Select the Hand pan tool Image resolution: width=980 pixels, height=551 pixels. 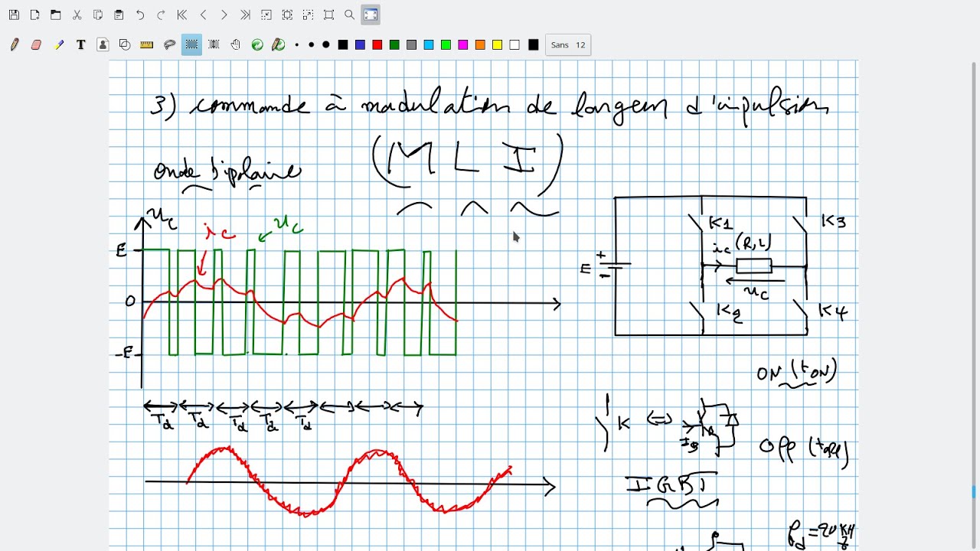[x=236, y=45]
